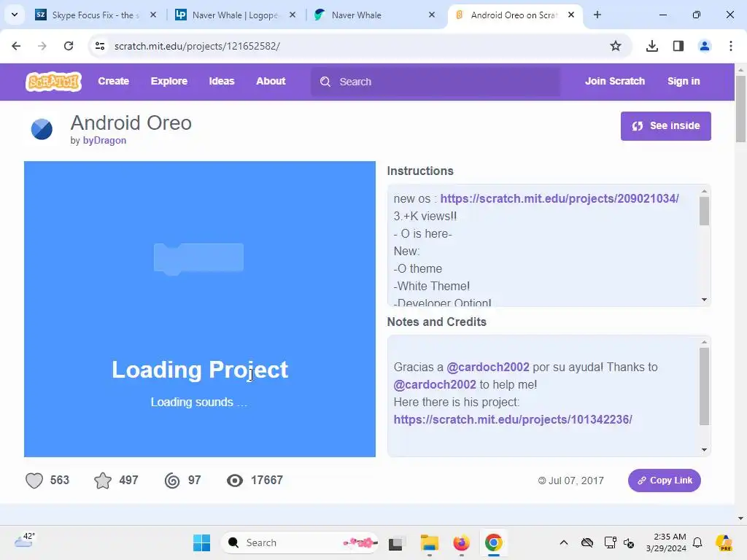Click the "Jul 07, 2017" date text
Viewport: 747px width, 560px height.
(576, 481)
